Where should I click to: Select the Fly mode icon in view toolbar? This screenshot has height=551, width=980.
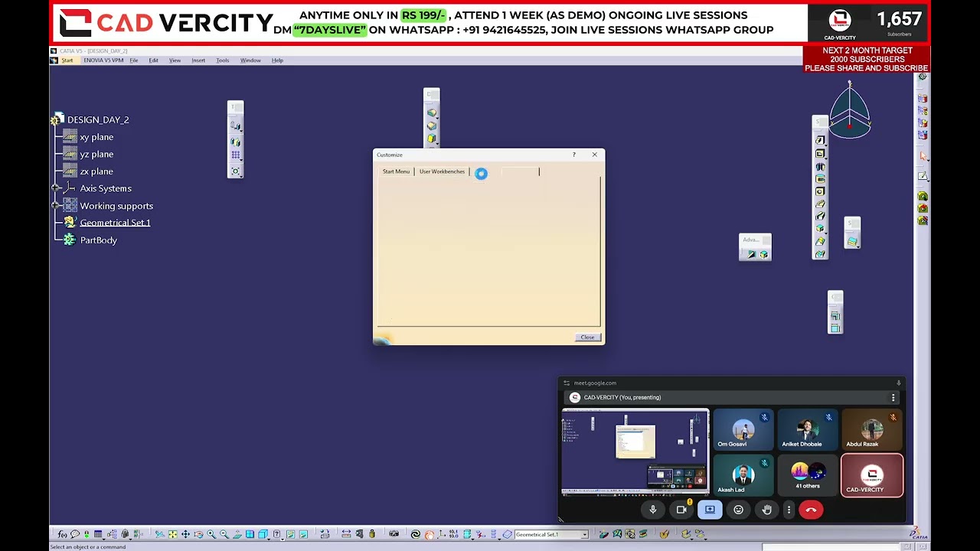160,534
